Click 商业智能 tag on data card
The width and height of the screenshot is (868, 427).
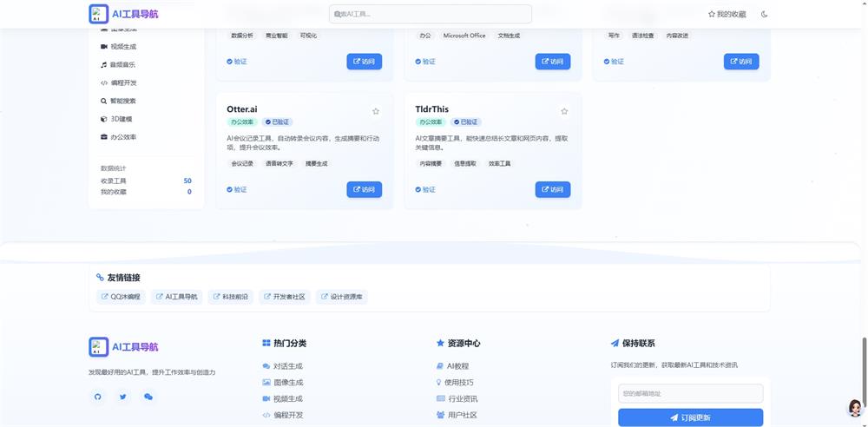click(276, 36)
